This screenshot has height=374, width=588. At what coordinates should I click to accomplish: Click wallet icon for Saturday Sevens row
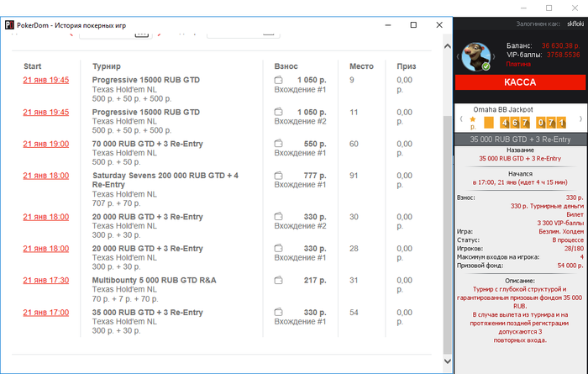[278, 175]
